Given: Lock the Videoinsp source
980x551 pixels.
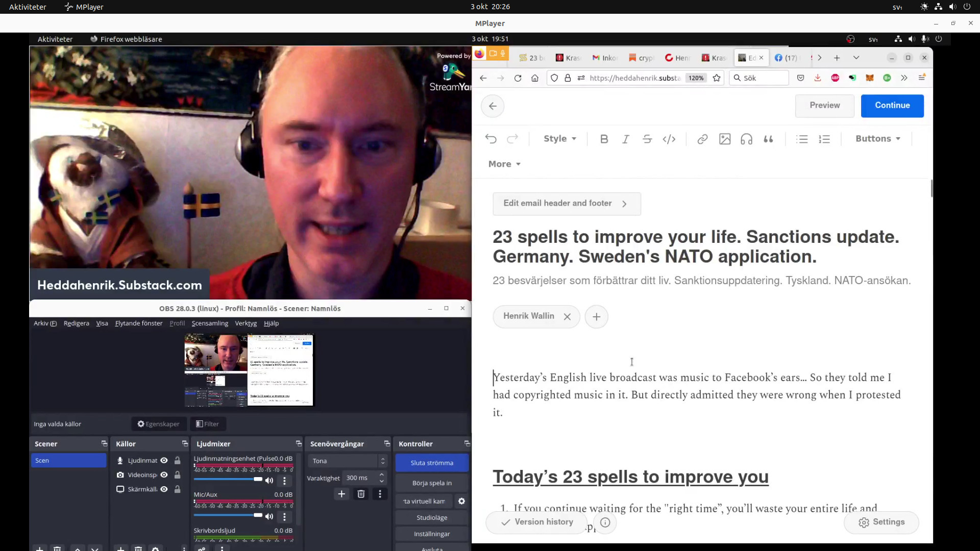Looking at the screenshot, I should pyautogui.click(x=178, y=475).
